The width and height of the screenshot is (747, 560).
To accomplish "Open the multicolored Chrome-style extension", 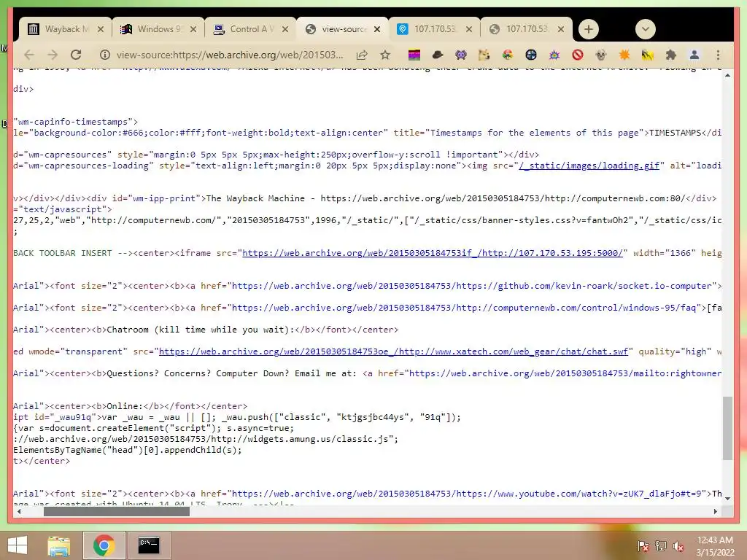I will tap(508, 55).
